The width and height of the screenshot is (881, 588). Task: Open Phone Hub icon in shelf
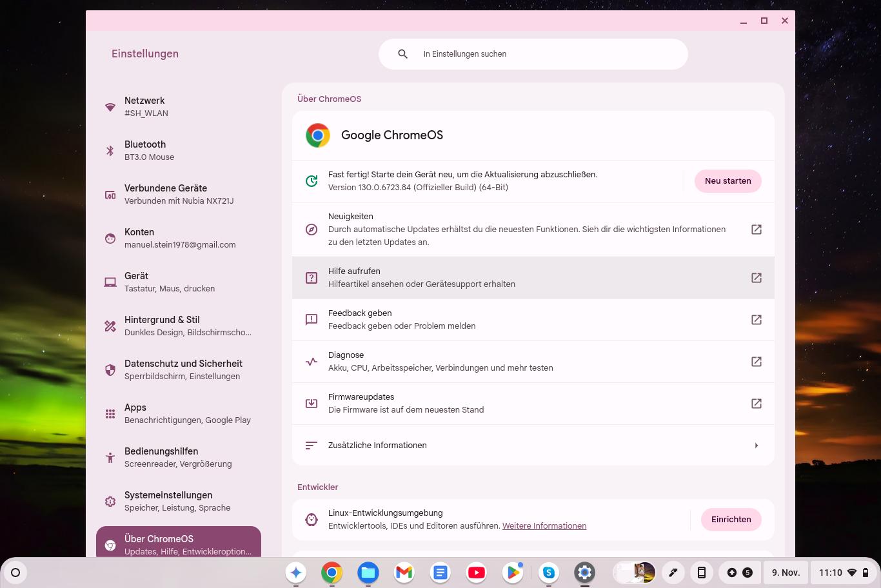[701, 573]
